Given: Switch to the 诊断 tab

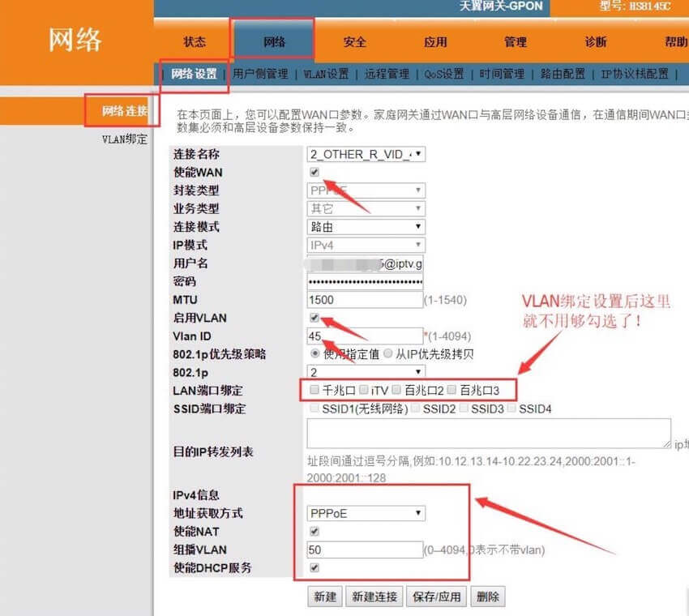Looking at the screenshot, I should [x=596, y=42].
